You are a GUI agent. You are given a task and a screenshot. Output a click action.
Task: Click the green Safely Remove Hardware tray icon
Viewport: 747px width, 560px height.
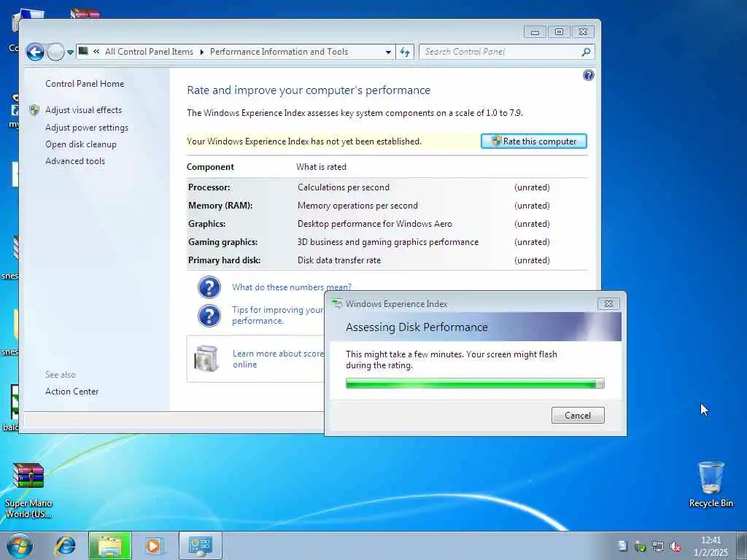click(x=640, y=547)
